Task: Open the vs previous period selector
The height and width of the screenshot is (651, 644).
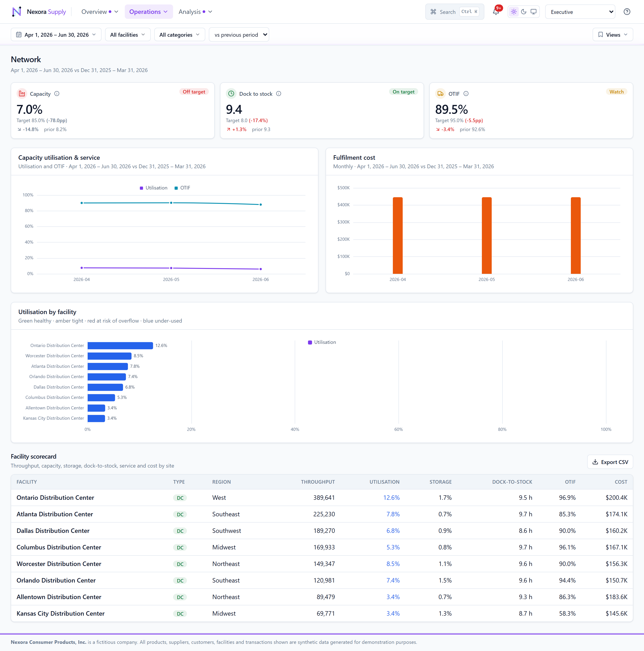Action: coord(239,35)
